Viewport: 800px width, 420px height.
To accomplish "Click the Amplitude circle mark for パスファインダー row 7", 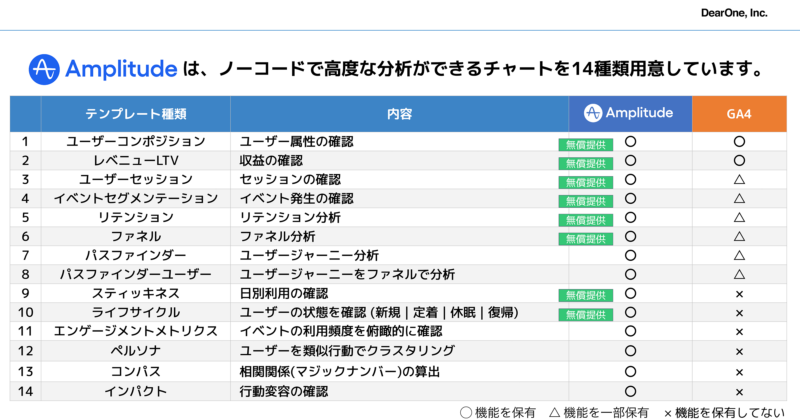I will click(631, 255).
